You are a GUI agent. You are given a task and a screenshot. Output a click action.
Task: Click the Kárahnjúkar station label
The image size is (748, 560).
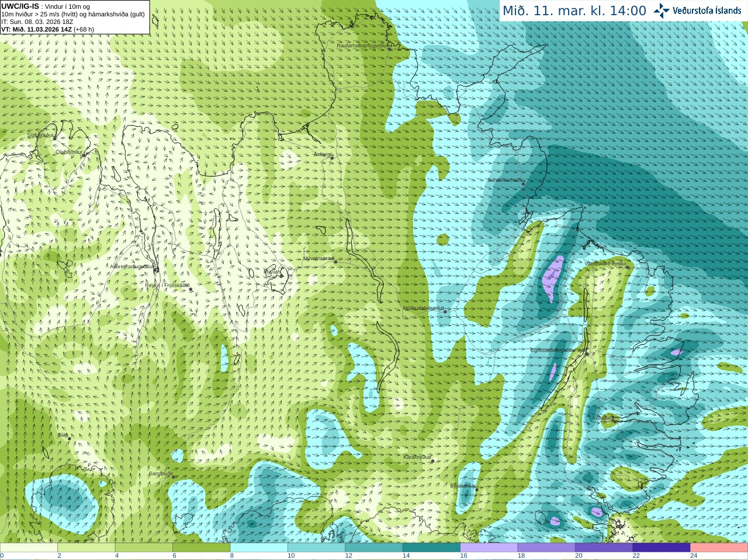pos(417,457)
